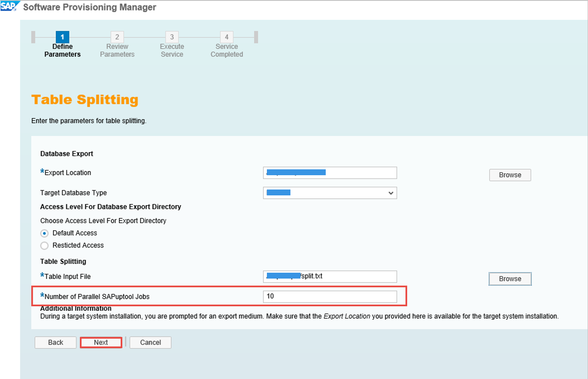Click the "Software Provisioning Manager" title
Image resolution: width=588 pixels, height=379 pixels.
point(90,7)
